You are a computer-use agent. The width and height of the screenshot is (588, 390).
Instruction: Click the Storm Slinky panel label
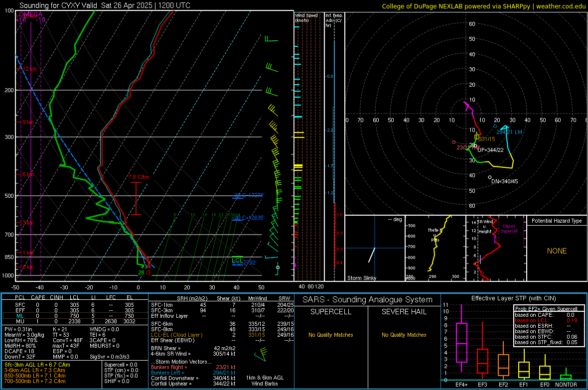[x=361, y=278]
